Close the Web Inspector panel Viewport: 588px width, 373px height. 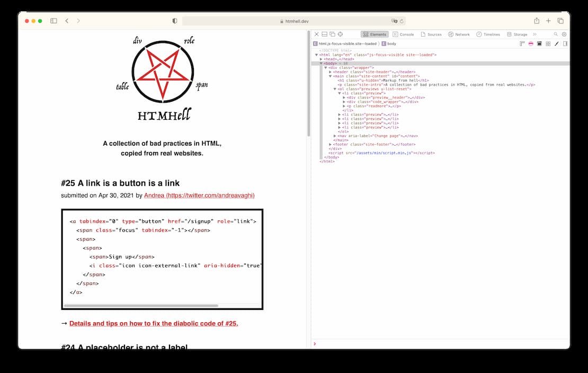(316, 34)
